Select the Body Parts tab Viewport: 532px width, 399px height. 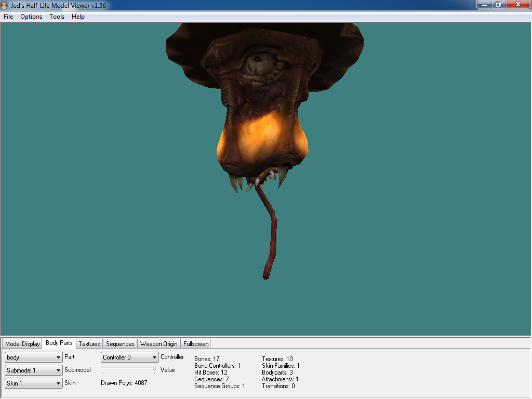pos(59,343)
